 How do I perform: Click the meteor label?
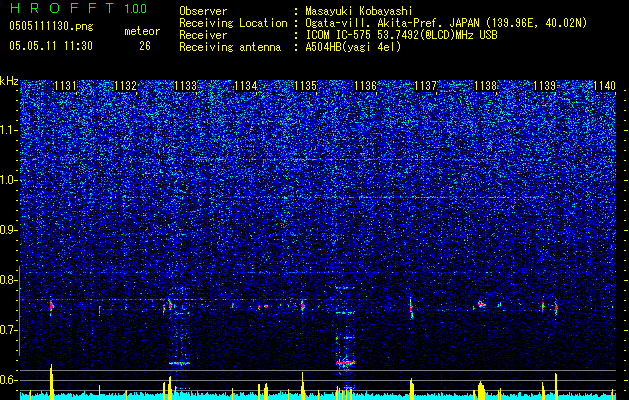[x=142, y=31]
